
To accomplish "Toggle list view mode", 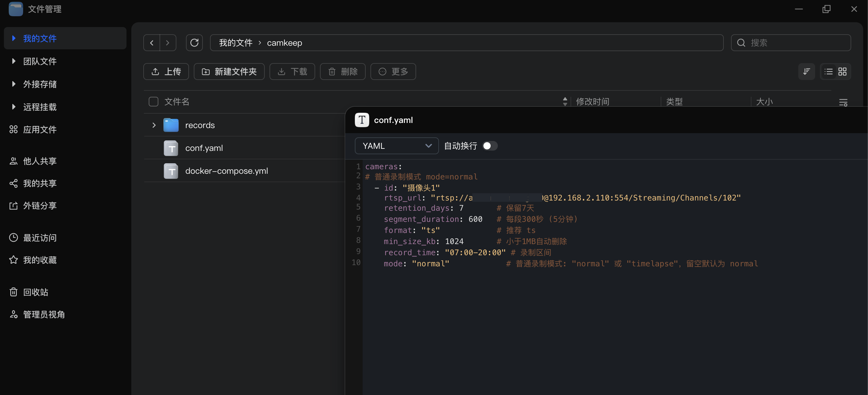I will tap(828, 72).
